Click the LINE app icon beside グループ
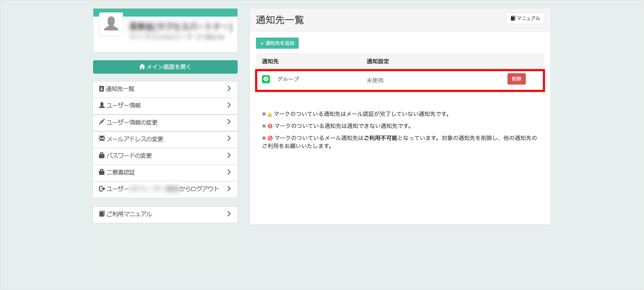The image size is (644, 290). [266, 79]
